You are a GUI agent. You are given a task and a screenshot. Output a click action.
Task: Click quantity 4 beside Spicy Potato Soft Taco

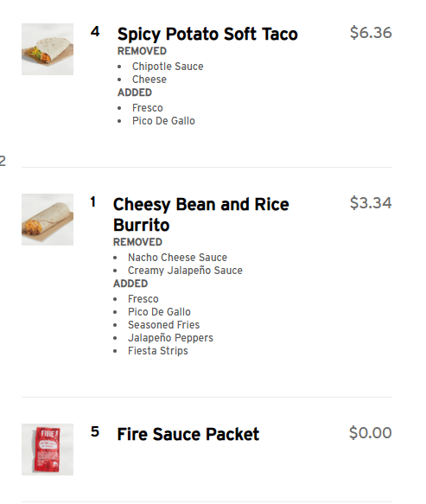[95, 31]
